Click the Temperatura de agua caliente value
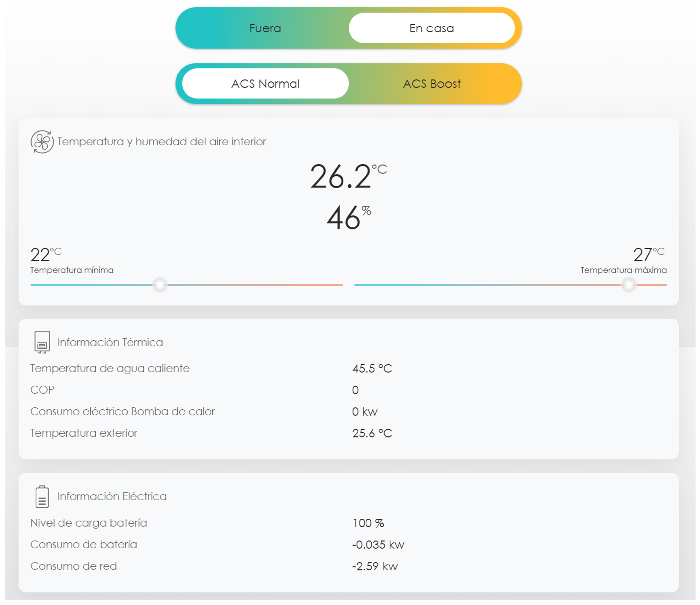 point(372,369)
